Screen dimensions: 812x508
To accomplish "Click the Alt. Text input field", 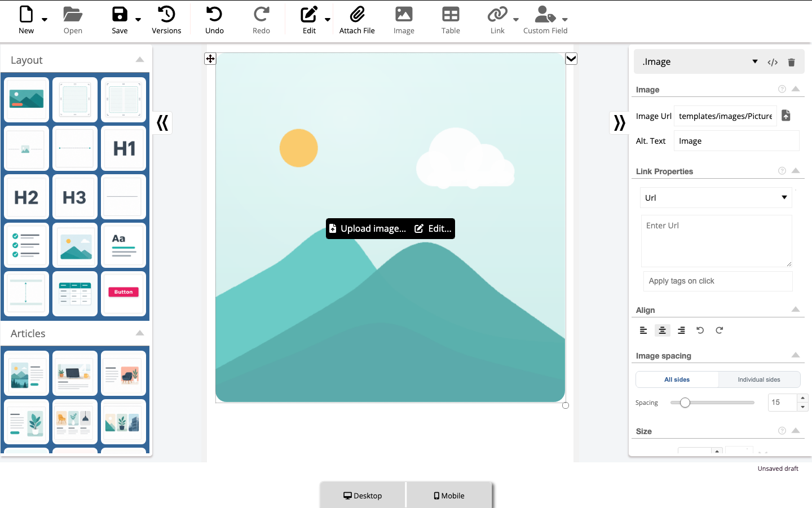I will [736, 141].
